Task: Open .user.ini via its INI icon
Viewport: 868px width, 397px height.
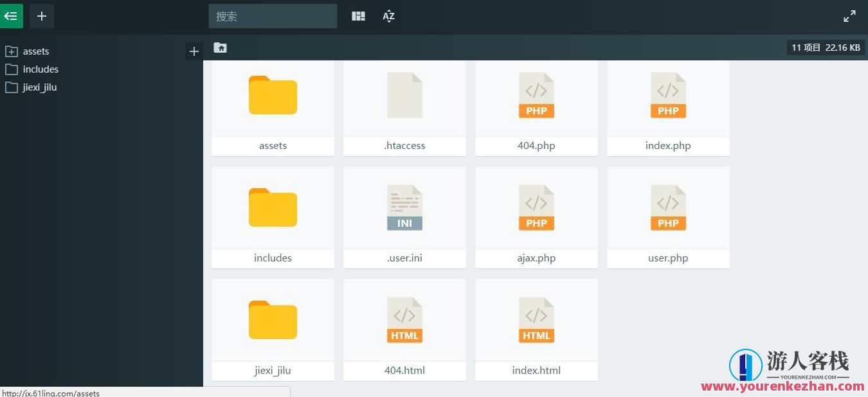Action: (x=404, y=207)
